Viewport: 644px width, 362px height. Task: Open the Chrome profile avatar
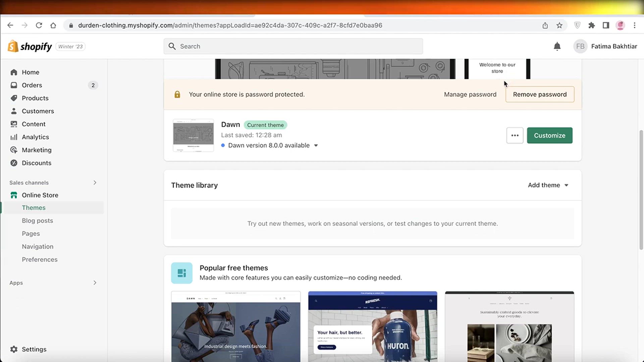[620, 25]
